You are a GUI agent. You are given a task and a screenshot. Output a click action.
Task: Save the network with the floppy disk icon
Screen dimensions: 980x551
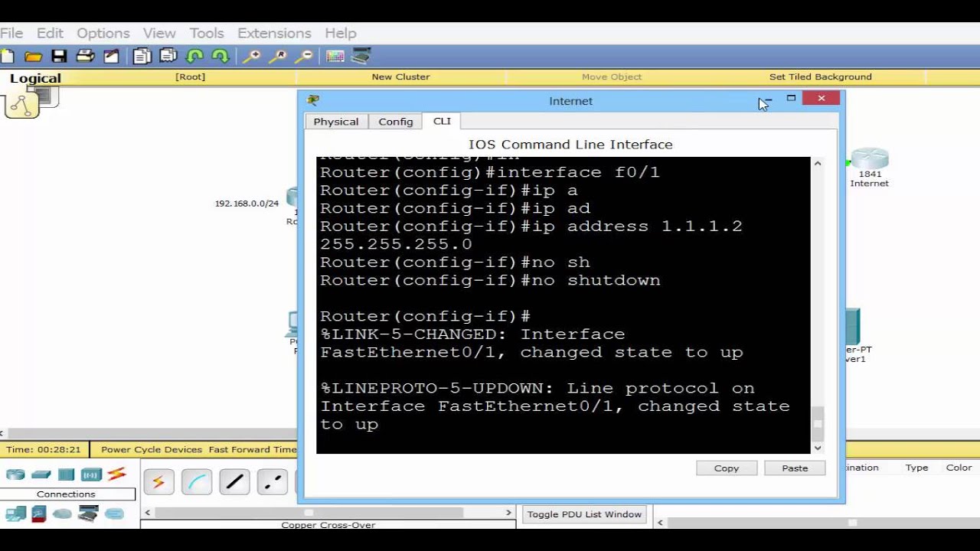click(x=59, y=56)
